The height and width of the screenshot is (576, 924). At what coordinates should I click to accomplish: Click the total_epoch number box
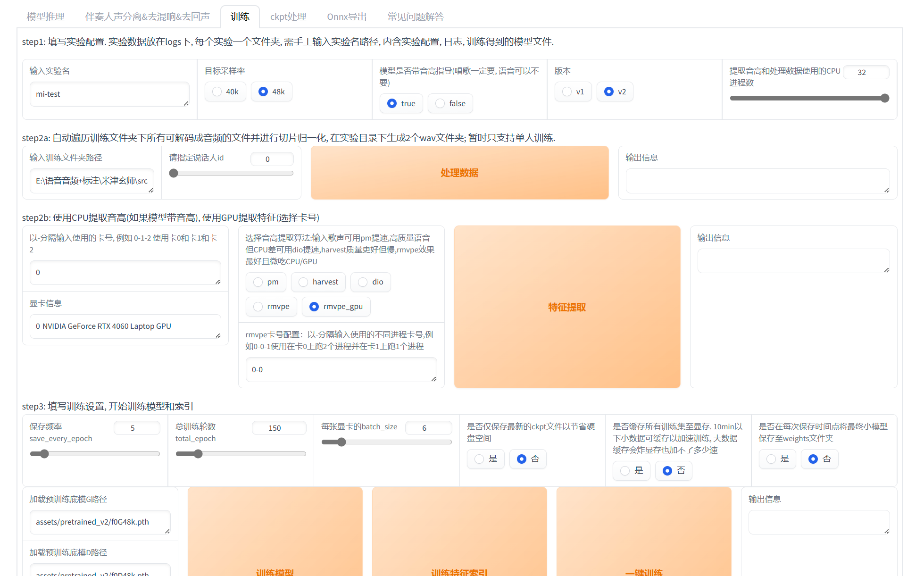pyautogui.click(x=279, y=428)
